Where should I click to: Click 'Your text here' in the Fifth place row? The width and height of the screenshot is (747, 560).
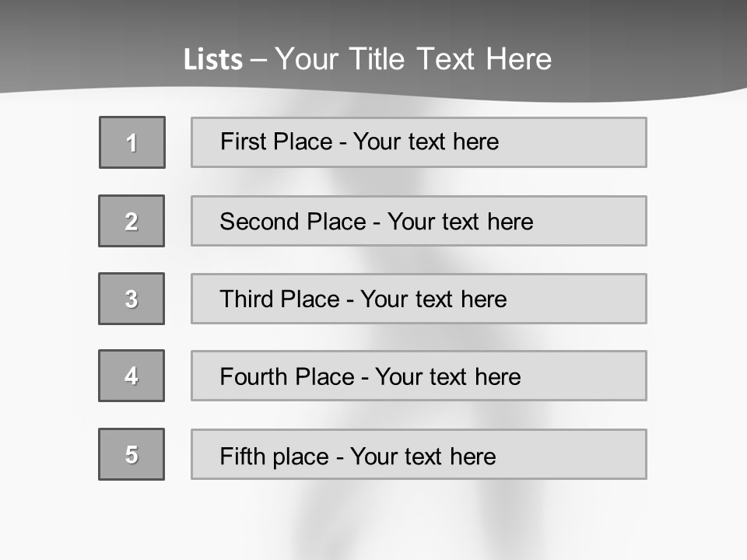pyautogui.click(x=423, y=456)
